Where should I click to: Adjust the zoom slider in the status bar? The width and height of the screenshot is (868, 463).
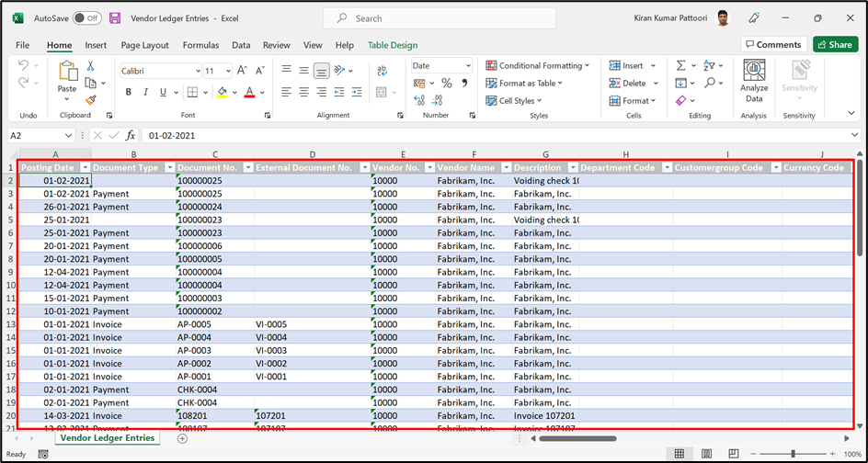[x=794, y=454]
